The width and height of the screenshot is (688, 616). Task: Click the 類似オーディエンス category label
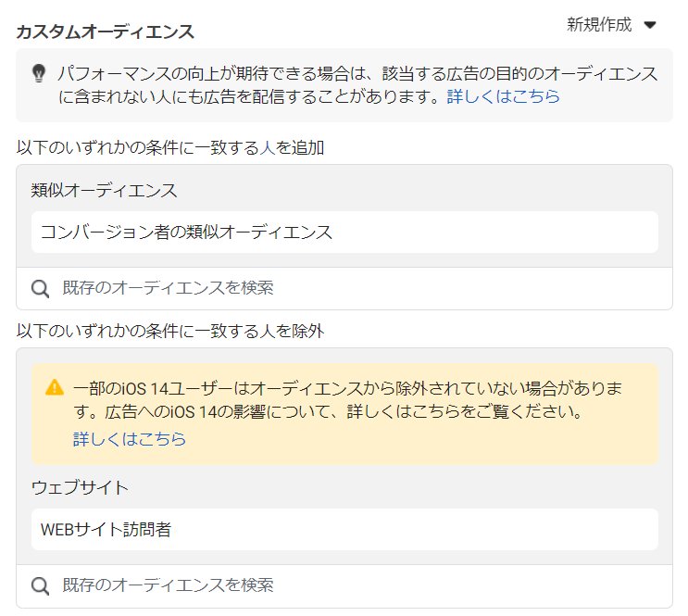coord(104,190)
